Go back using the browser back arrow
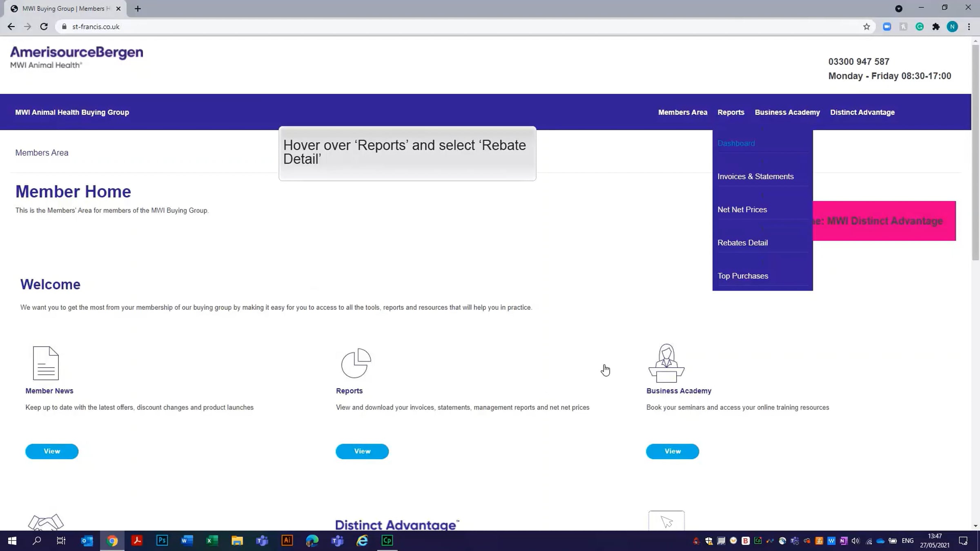 pos(11,27)
